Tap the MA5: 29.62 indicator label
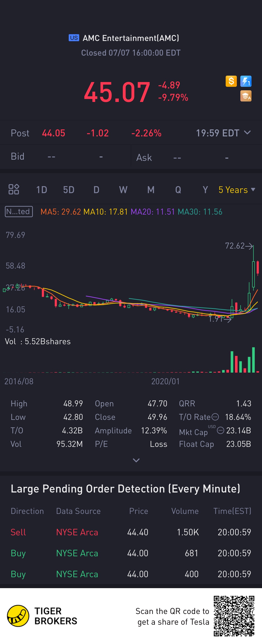This screenshot has width=262, height=644. 61,212
